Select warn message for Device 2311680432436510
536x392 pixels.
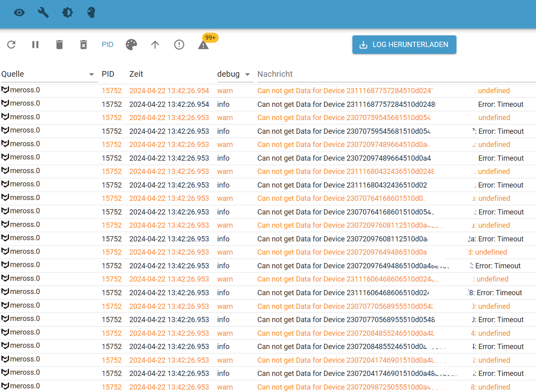[383, 171]
